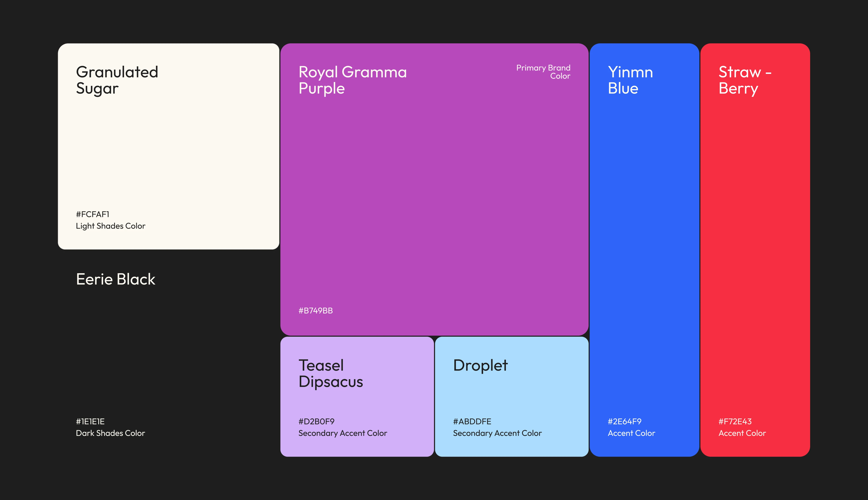Click the Granulated Sugar heading text
Screen dimensions: 868x500
pyautogui.click(x=117, y=80)
